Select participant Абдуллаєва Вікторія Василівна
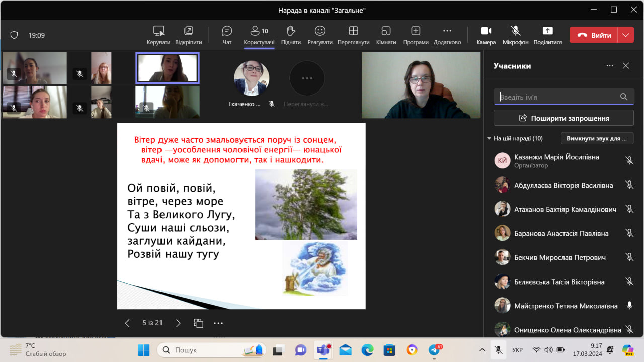 pos(563,185)
